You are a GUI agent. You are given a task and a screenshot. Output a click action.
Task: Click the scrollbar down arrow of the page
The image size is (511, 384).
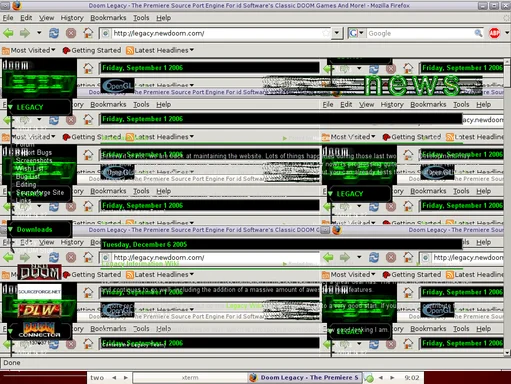[507, 352]
